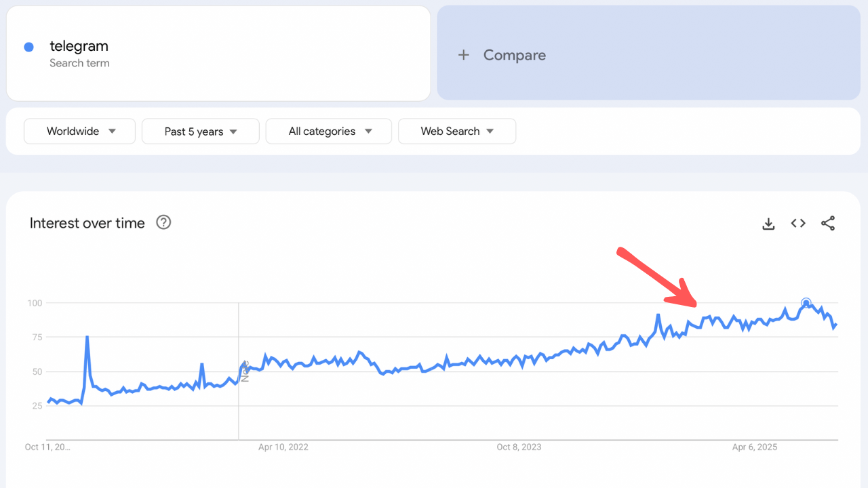Open the Worldwide region dropdown
This screenshot has height=488, width=868.
80,131
